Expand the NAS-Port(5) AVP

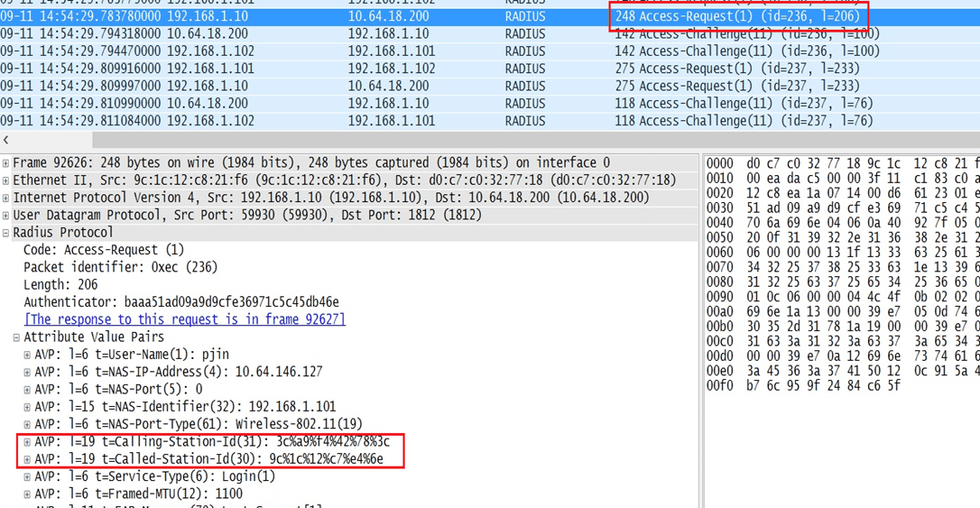pyautogui.click(x=27, y=390)
